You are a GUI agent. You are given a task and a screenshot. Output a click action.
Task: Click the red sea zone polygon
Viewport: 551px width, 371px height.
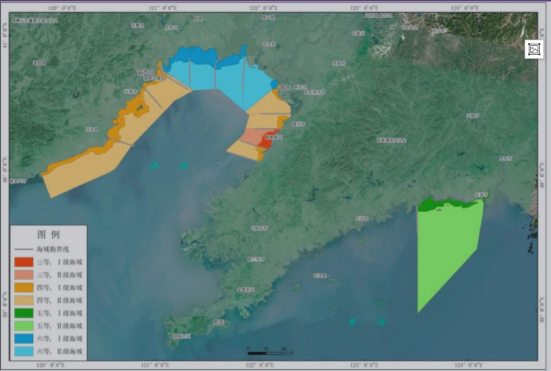pyautogui.click(x=268, y=139)
